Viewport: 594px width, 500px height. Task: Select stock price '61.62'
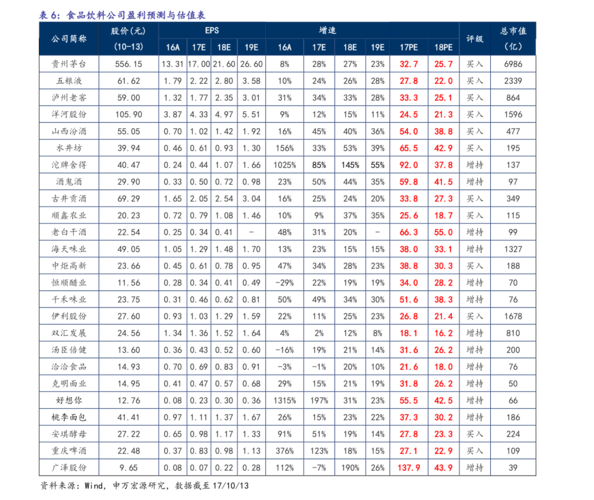pyautogui.click(x=128, y=81)
